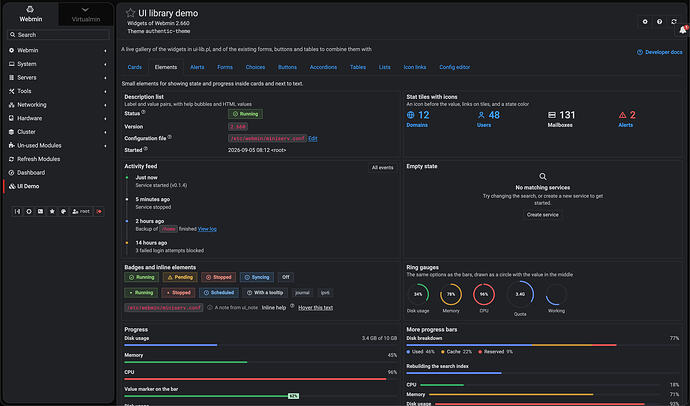Open the Lists tab
690x406 pixels.
(385, 67)
